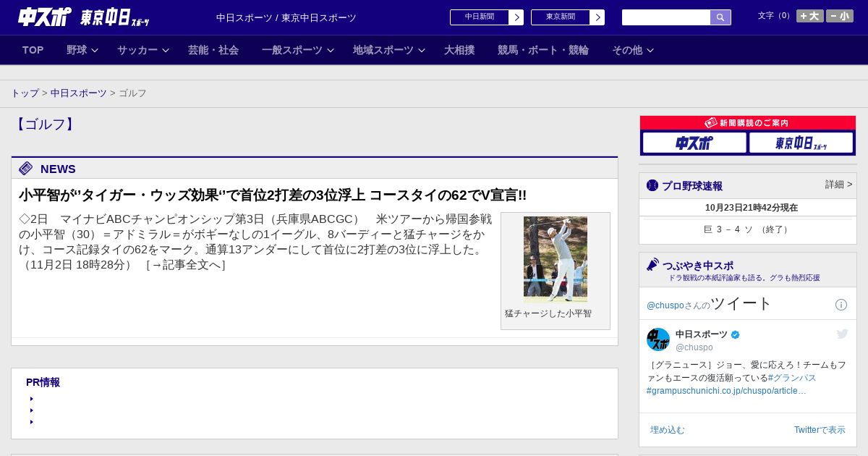Decrease text size with 小 button

click(840, 16)
